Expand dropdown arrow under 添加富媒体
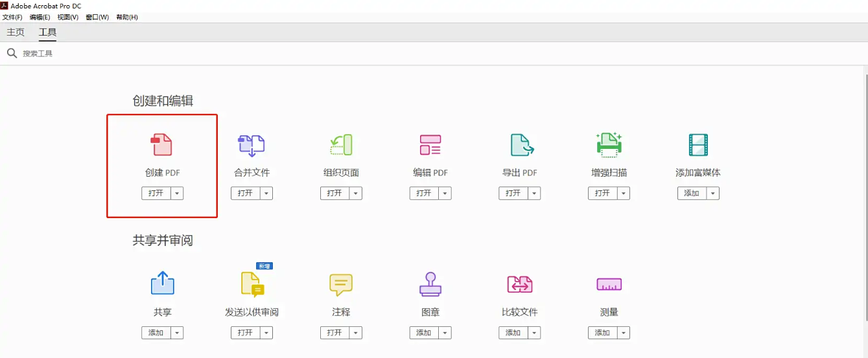The width and height of the screenshot is (868, 358). point(713,194)
